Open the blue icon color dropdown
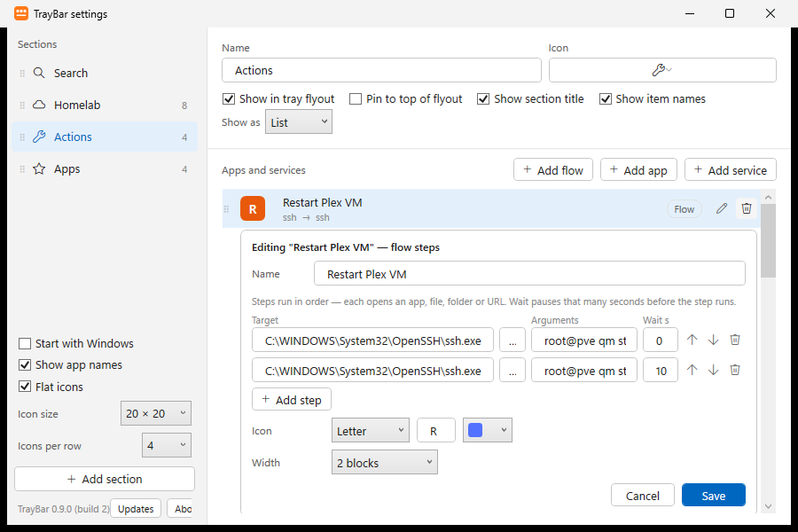The width and height of the screenshot is (798, 532). pos(487,431)
